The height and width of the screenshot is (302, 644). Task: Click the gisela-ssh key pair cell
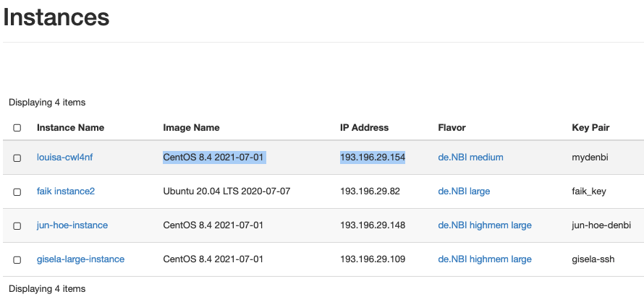coord(593,259)
